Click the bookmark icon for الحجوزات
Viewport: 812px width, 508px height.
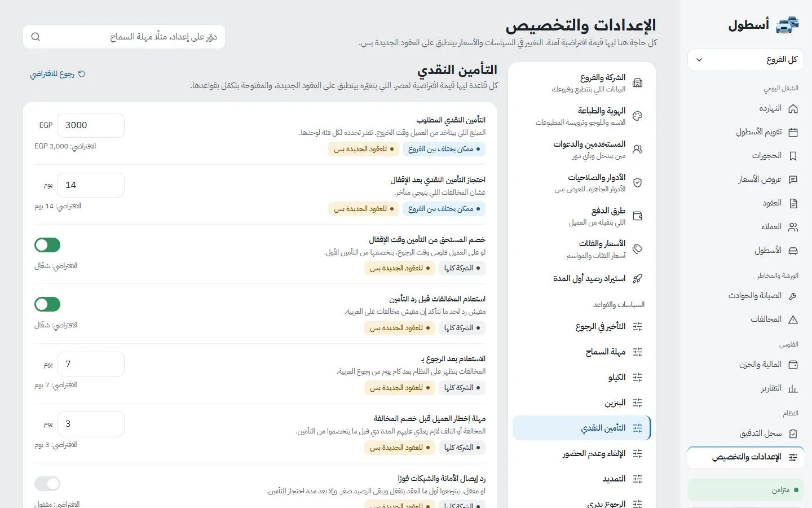[x=793, y=156]
